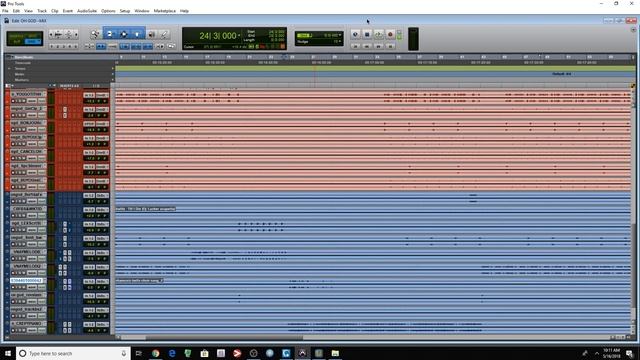Click Default 4/4 meter marker
Viewport: 640px width, 360px height.
562,74
